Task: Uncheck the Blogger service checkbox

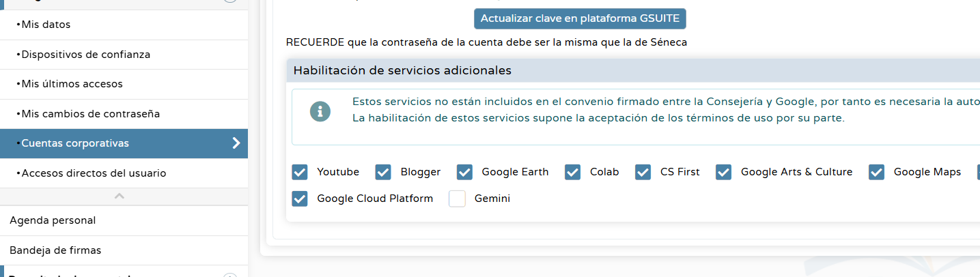Action: pos(383,172)
